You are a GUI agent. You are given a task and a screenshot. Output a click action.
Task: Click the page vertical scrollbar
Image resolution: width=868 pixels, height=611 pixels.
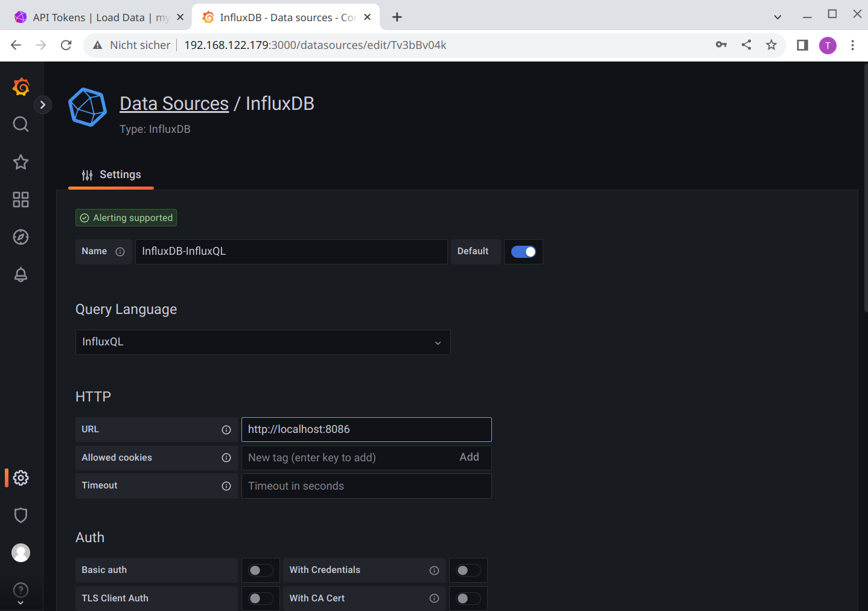click(866, 187)
